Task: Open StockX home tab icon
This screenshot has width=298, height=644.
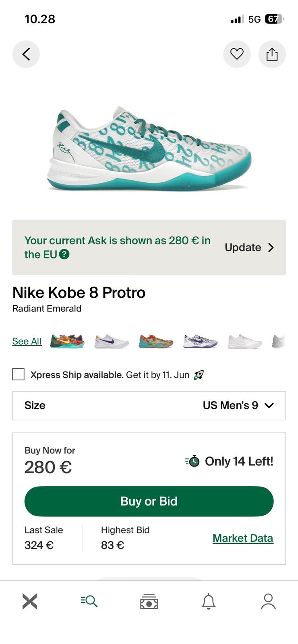Action: coord(30,601)
